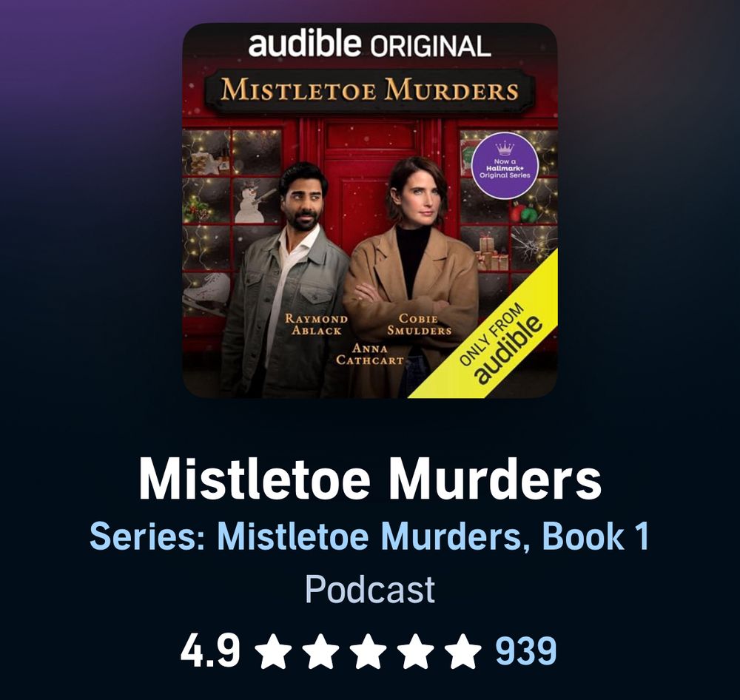
Task: Select the fourth rating star
Action: [415, 651]
